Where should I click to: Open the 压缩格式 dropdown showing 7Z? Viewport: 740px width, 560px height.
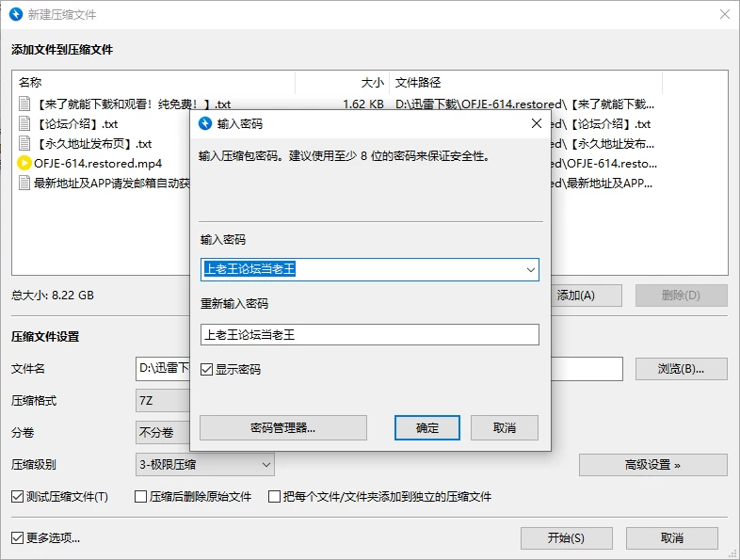[x=163, y=401]
